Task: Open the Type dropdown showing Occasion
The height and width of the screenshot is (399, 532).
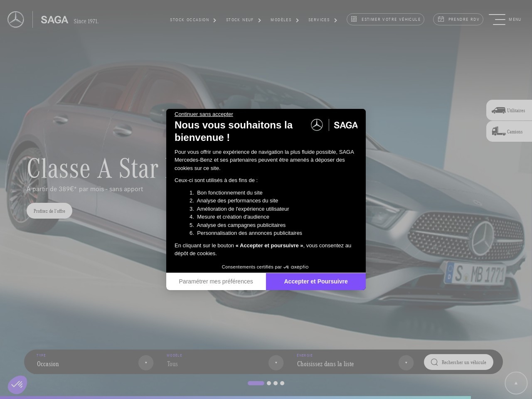Action: [x=95, y=362]
